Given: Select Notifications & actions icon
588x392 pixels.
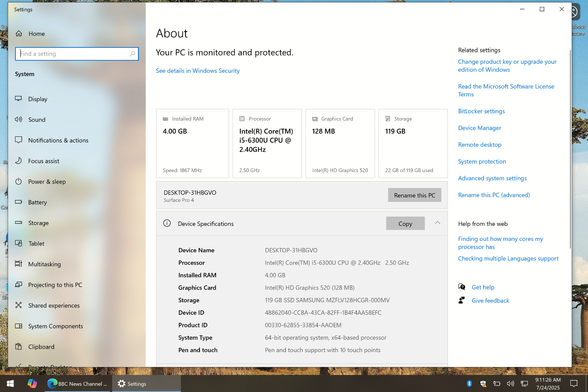Looking at the screenshot, I should coord(18,140).
